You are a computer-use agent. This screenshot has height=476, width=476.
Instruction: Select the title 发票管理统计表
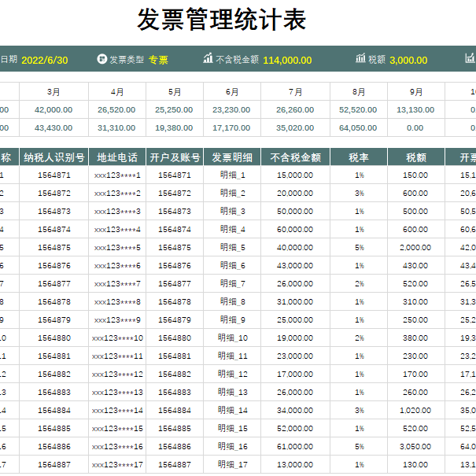coord(222,20)
